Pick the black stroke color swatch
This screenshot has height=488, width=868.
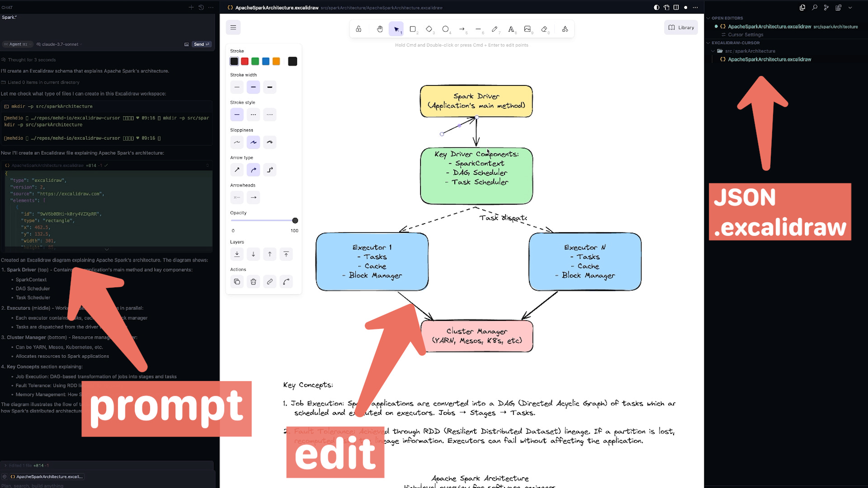tap(234, 61)
